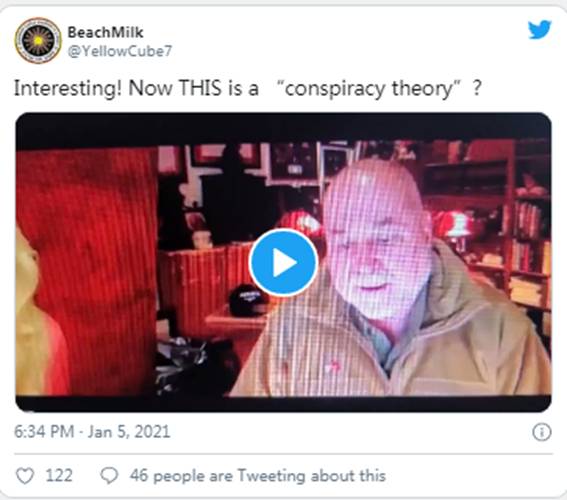The height and width of the screenshot is (500, 567).
Task: Click the tweet text starting with 'Interesting!'
Action: tap(248, 89)
